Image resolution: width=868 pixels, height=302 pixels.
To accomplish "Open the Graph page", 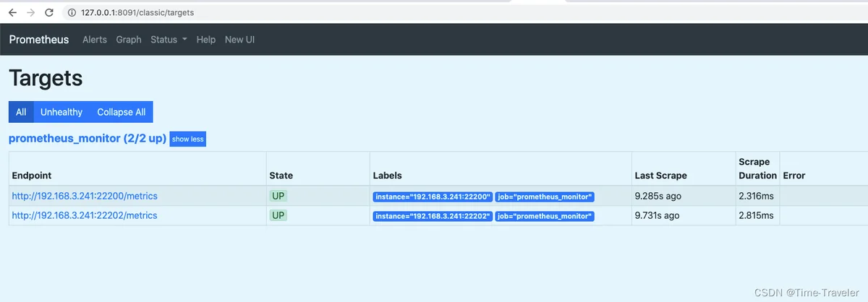I will click(x=129, y=40).
